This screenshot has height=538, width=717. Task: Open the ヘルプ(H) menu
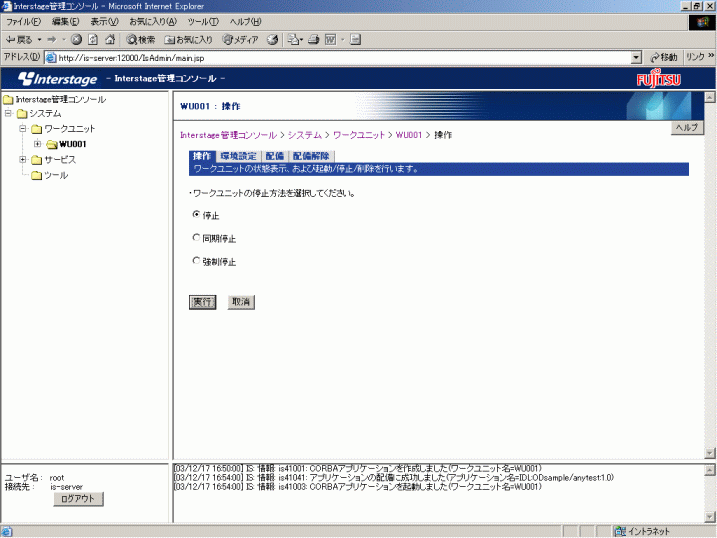(246, 21)
